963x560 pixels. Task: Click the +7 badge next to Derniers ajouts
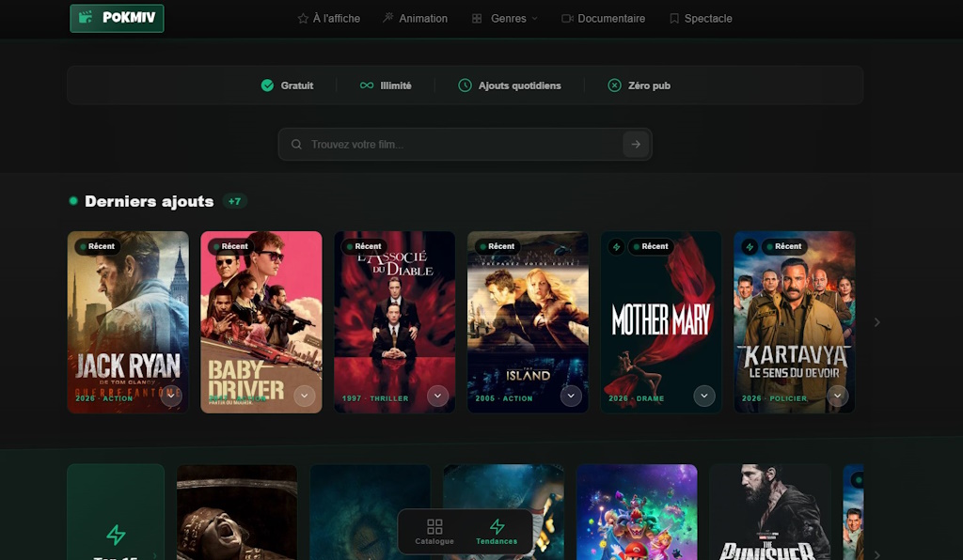pyautogui.click(x=234, y=201)
